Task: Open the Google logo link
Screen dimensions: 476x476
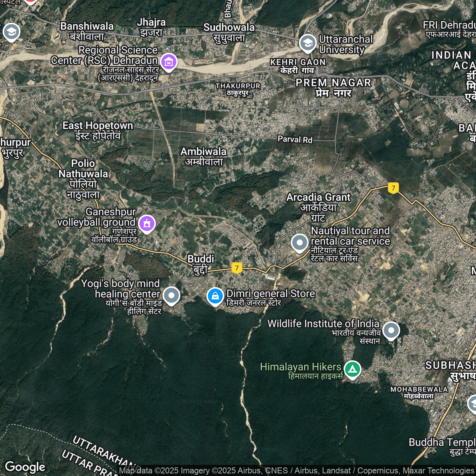Action: [25, 467]
